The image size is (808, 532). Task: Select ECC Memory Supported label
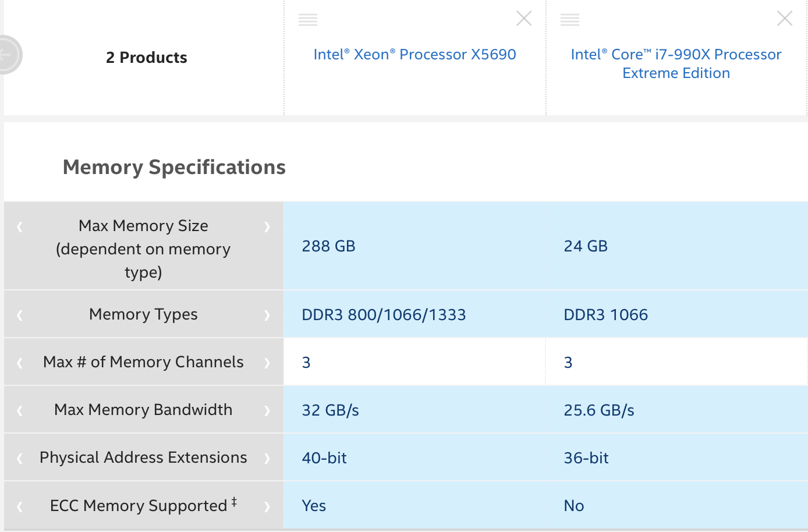[139, 505]
